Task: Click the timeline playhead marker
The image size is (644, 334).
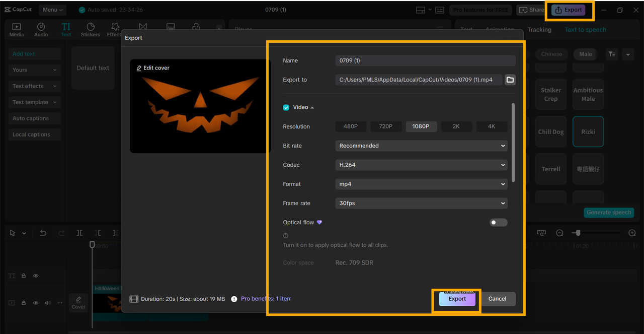Action: 92,244
